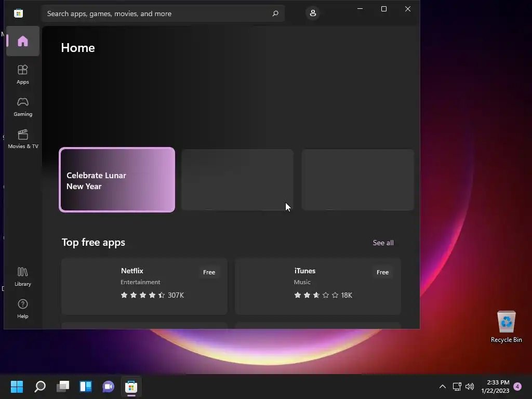Open the iTunes app card
Screen dimensions: 532x399
318,286
